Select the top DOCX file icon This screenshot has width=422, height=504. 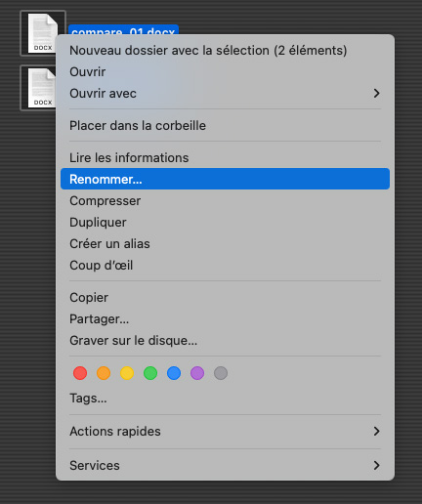click(x=43, y=33)
